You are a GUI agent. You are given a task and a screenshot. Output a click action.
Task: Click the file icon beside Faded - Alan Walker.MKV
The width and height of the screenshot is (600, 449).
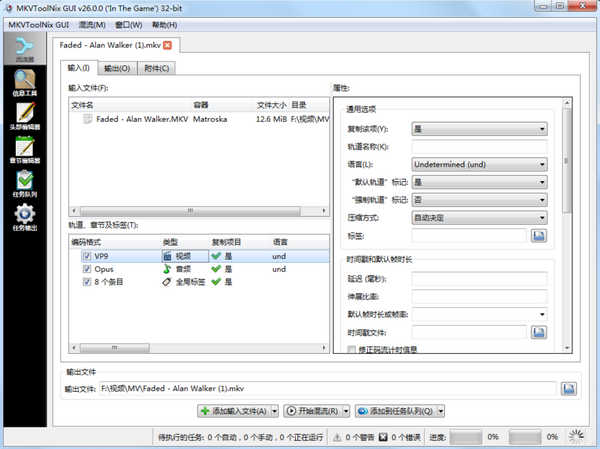coord(88,119)
